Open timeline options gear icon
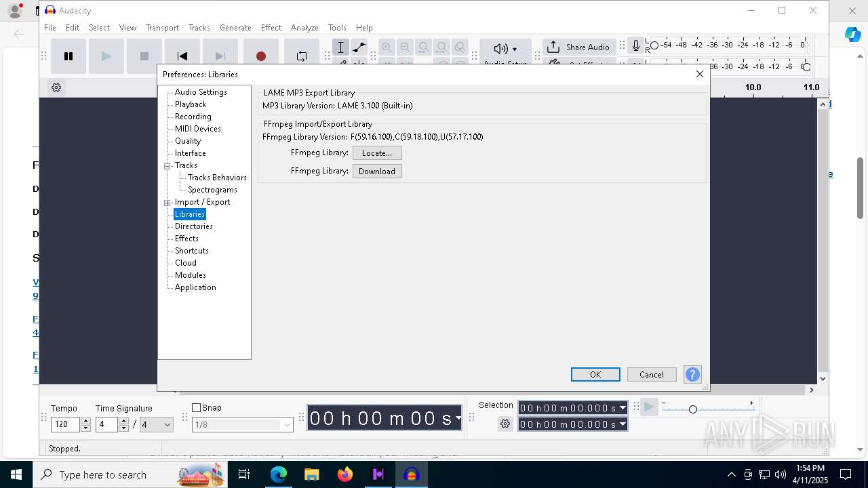 click(x=56, y=87)
